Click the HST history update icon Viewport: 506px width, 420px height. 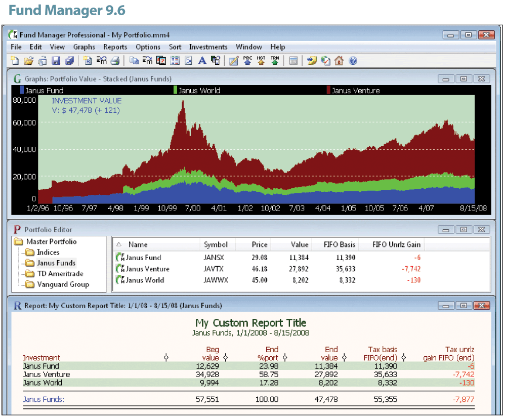pos(261,61)
